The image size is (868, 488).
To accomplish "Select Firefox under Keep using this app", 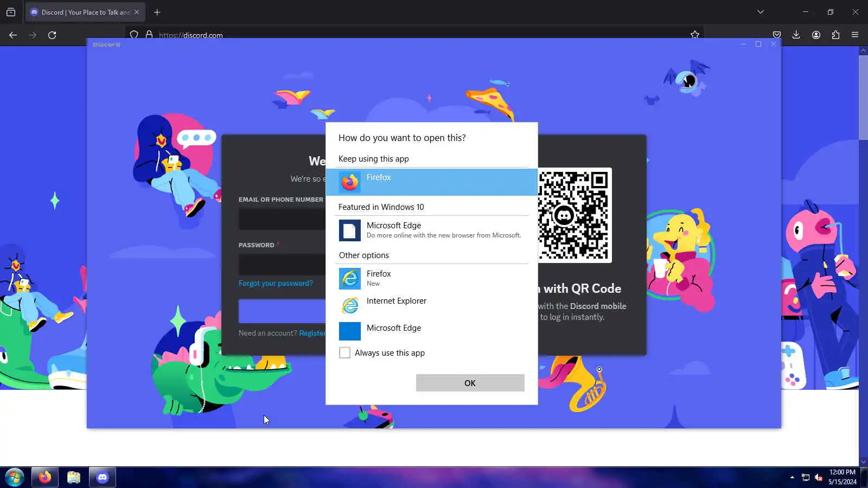I will (432, 182).
